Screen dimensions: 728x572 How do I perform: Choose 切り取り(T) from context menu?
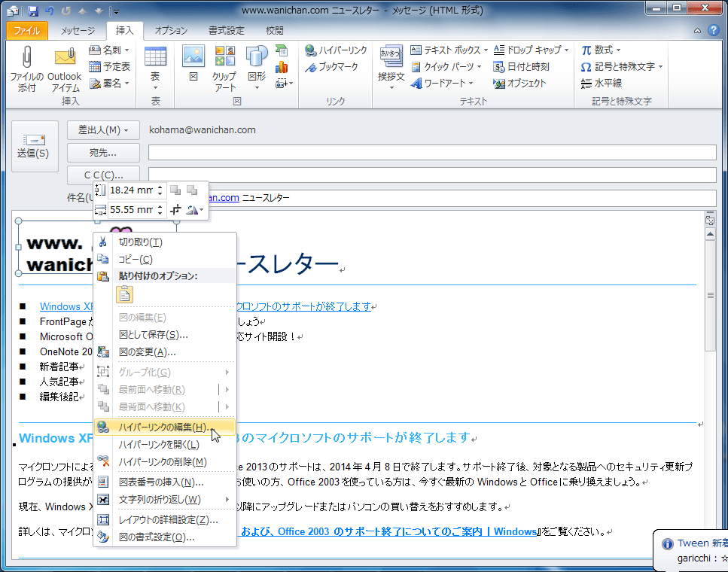click(x=165, y=242)
